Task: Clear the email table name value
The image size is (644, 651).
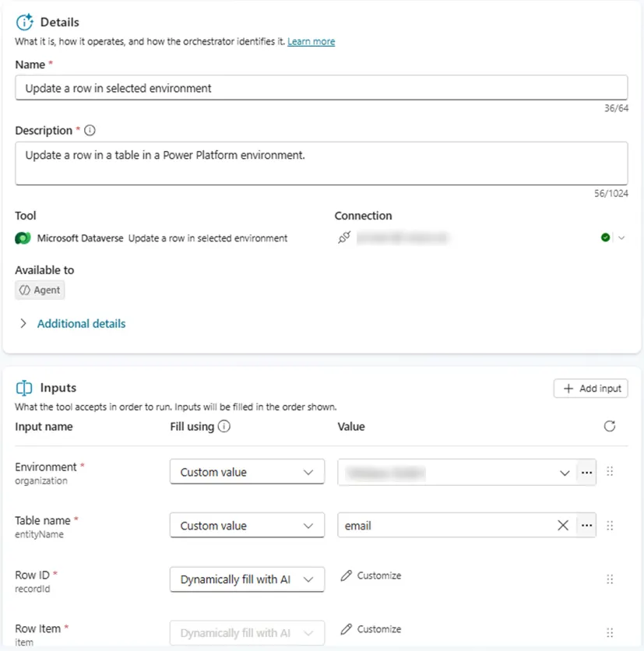Action: click(563, 526)
